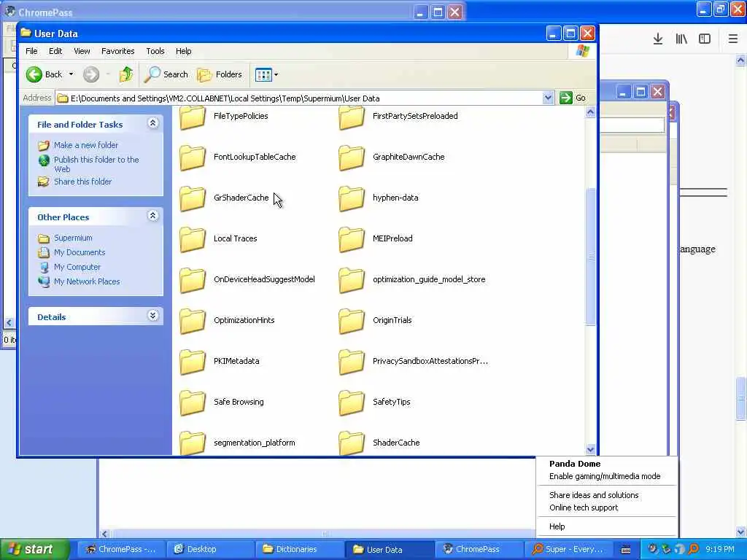Collapse the Other Places panel
This screenshot has width=747, height=560.
[x=152, y=216]
